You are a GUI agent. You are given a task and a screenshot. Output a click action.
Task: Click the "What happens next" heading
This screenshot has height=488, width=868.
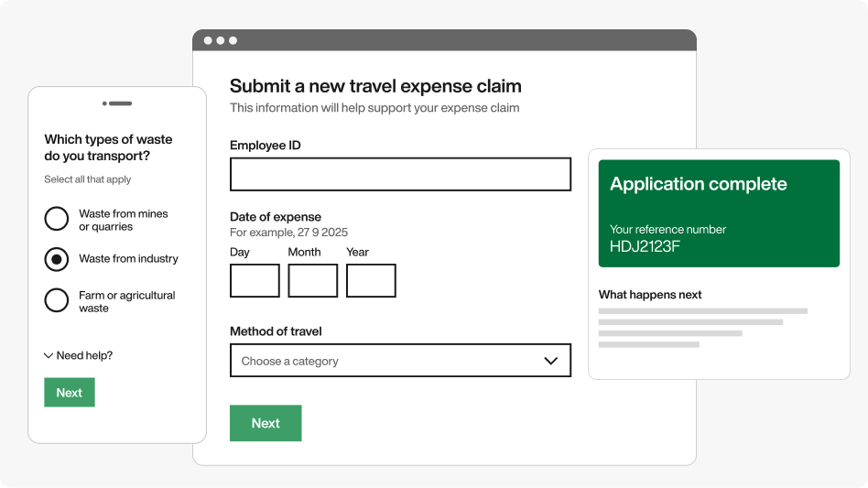(x=650, y=295)
